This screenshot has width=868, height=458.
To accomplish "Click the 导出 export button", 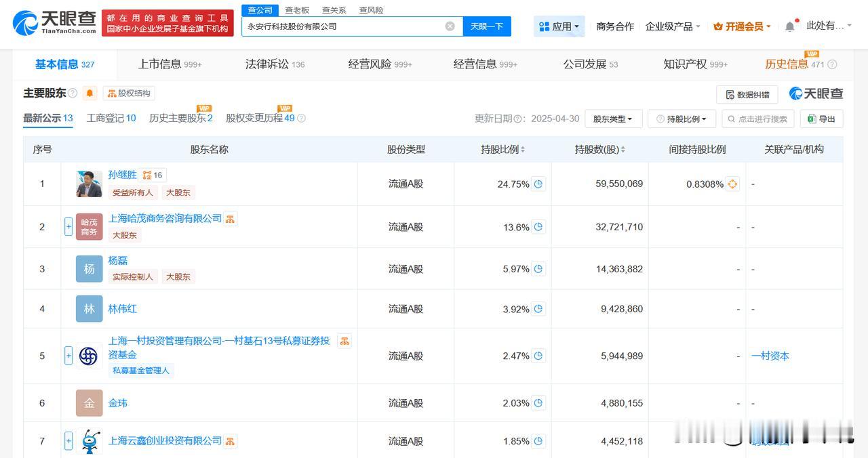I will point(822,119).
